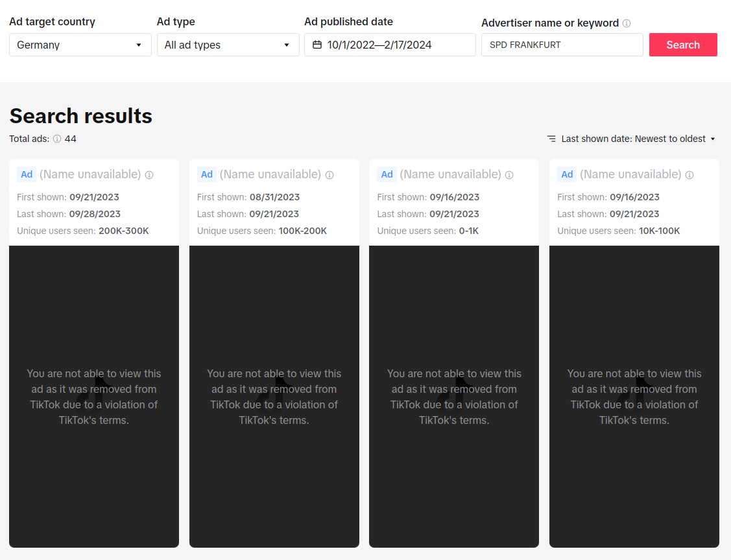Click info icon on first ad card name
Image resolution: width=731 pixels, height=560 pixels.
point(149,175)
